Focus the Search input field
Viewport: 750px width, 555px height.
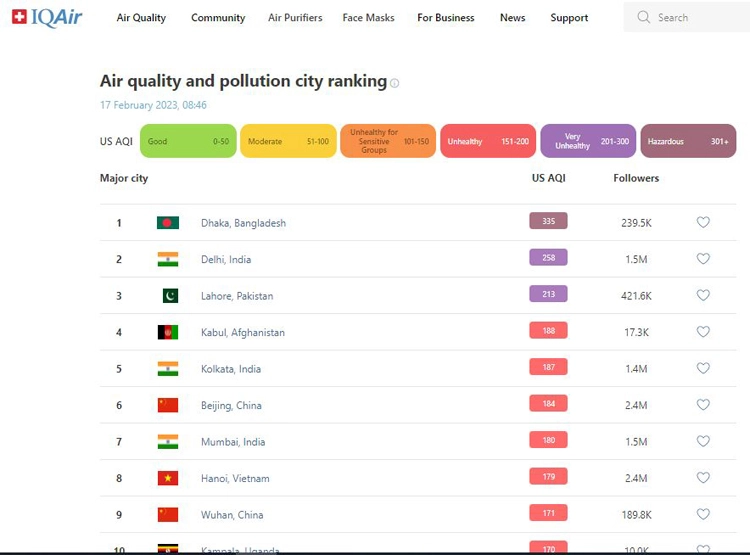[x=689, y=17]
